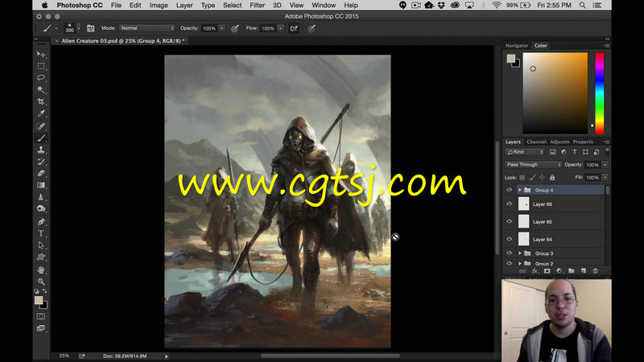Open the brush preset picker
Viewport: 644px width, 362px height.
72,28
